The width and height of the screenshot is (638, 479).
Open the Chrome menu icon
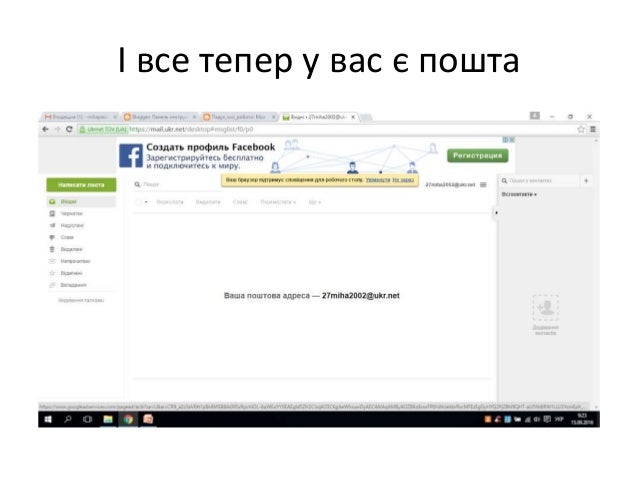(593, 129)
